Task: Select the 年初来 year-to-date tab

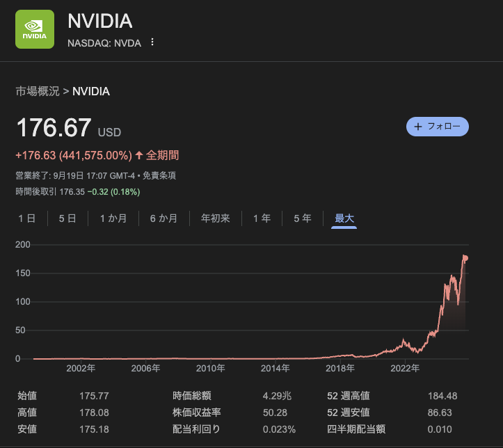Action: pyautogui.click(x=216, y=218)
